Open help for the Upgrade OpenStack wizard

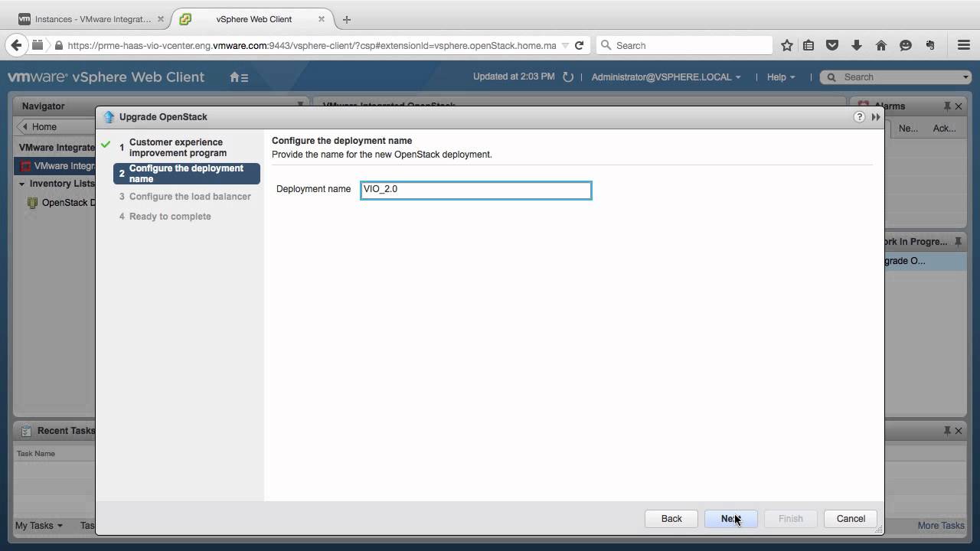click(x=859, y=117)
